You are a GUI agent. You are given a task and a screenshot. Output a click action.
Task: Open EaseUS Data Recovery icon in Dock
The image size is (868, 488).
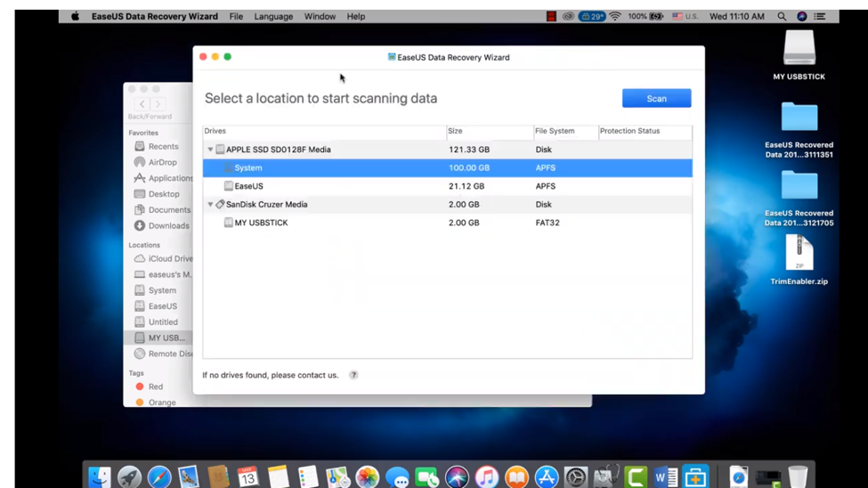click(695, 477)
